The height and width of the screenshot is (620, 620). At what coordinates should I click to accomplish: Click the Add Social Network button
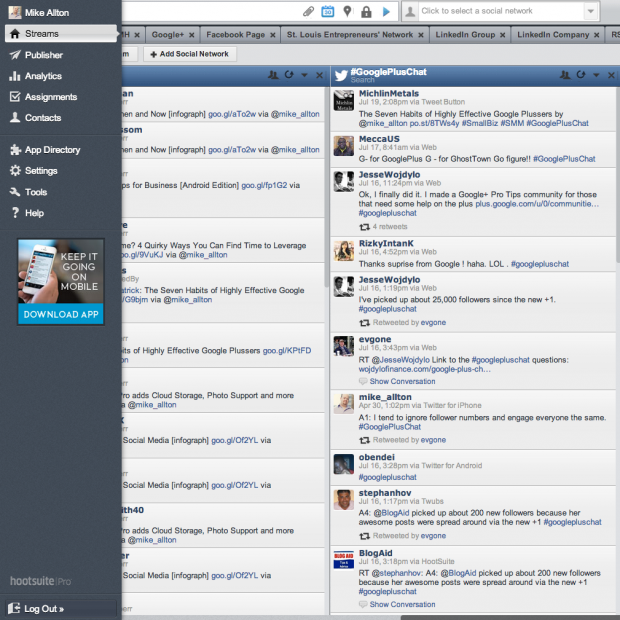pos(190,54)
